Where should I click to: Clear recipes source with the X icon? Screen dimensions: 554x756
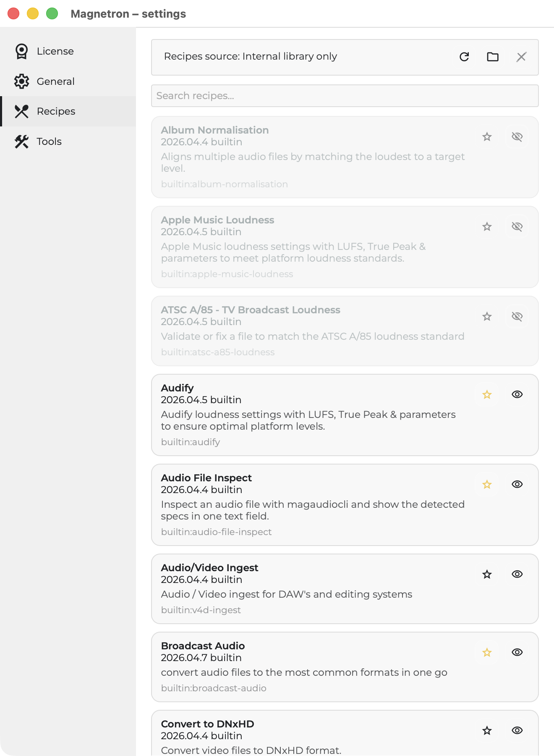point(521,57)
